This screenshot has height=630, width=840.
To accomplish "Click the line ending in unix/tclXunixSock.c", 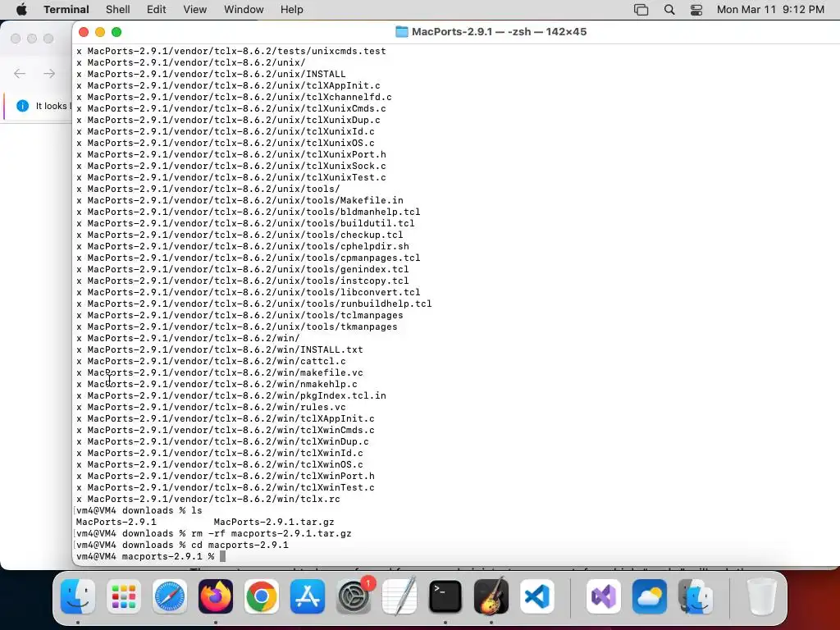I will (x=231, y=166).
